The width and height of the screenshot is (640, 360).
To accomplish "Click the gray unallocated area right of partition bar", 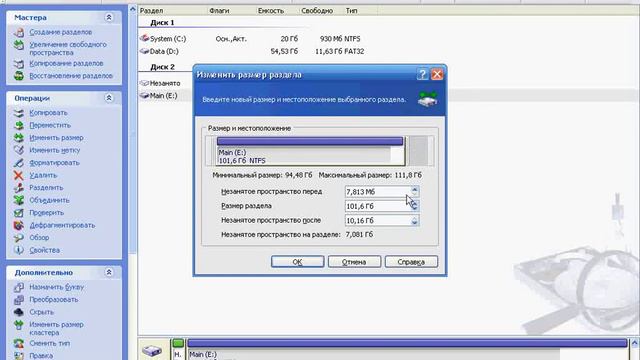I will [x=419, y=151].
